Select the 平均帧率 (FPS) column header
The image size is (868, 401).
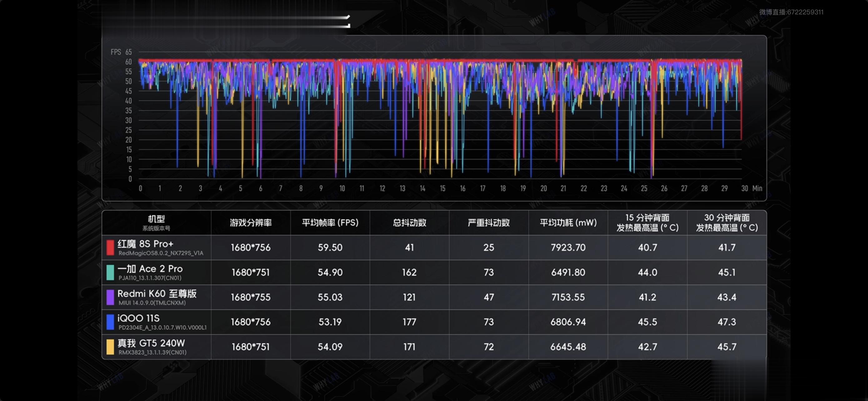point(330,223)
